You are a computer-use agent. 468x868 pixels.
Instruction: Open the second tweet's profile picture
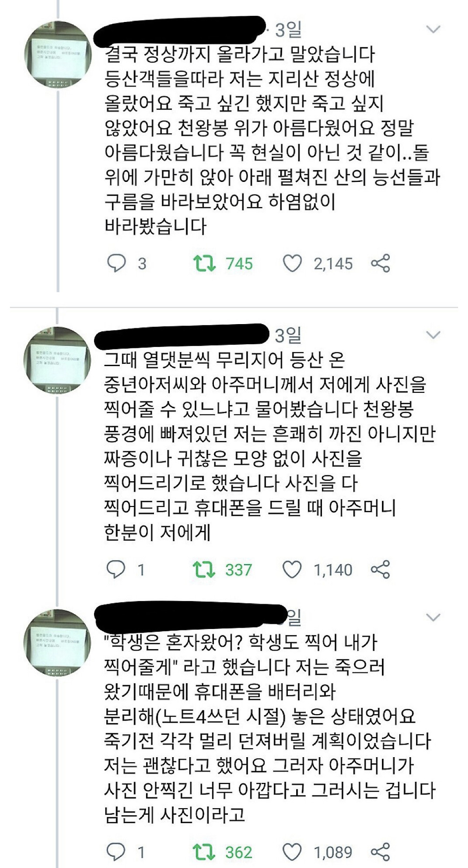pyautogui.click(x=58, y=360)
